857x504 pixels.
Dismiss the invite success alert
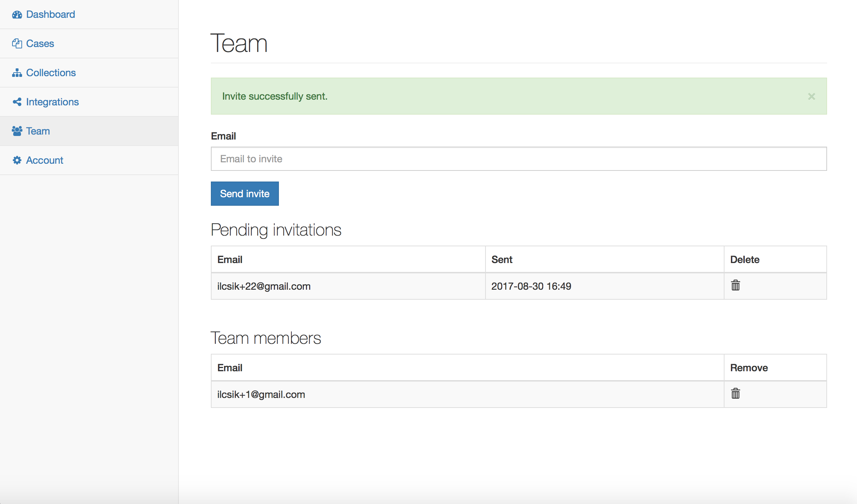click(811, 96)
